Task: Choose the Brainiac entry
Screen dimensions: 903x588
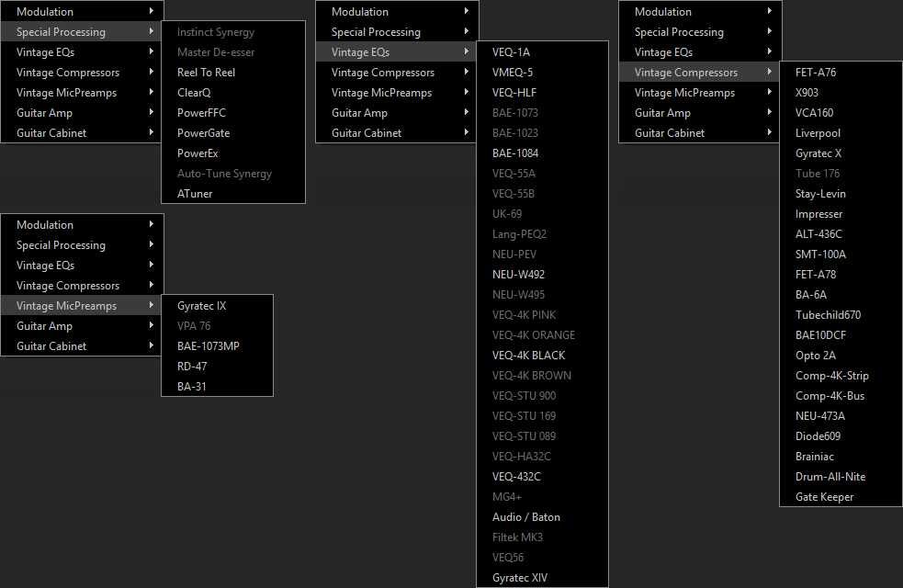Action: pos(841,457)
